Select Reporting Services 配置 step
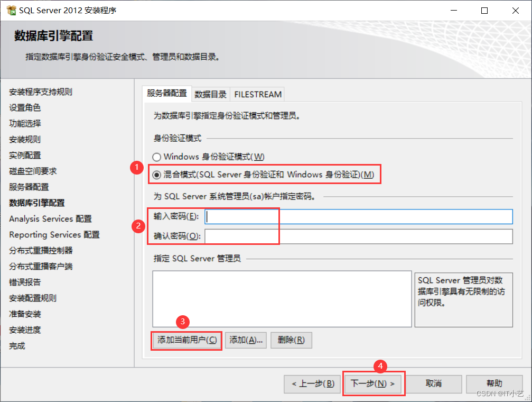The image size is (532, 402). (x=54, y=235)
